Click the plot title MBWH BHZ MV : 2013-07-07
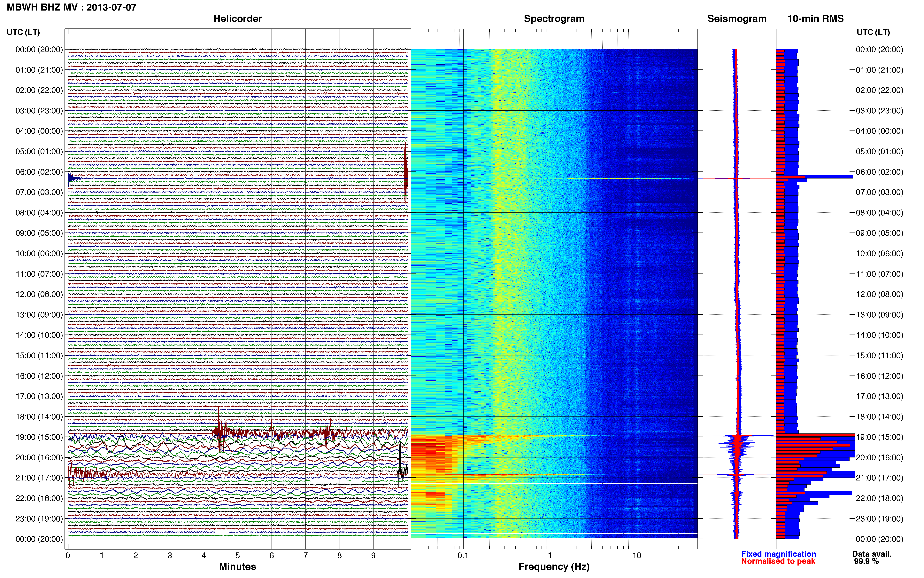Image resolution: width=924 pixels, height=578 pixels. [71, 7]
